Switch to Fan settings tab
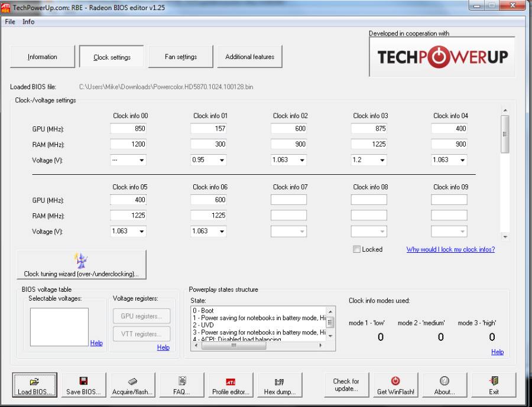This screenshot has height=407, width=532. coord(181,57)
